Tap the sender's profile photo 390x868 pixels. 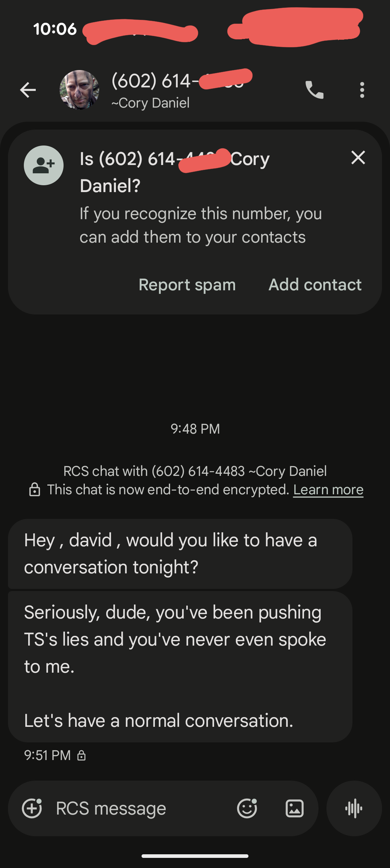79,90
